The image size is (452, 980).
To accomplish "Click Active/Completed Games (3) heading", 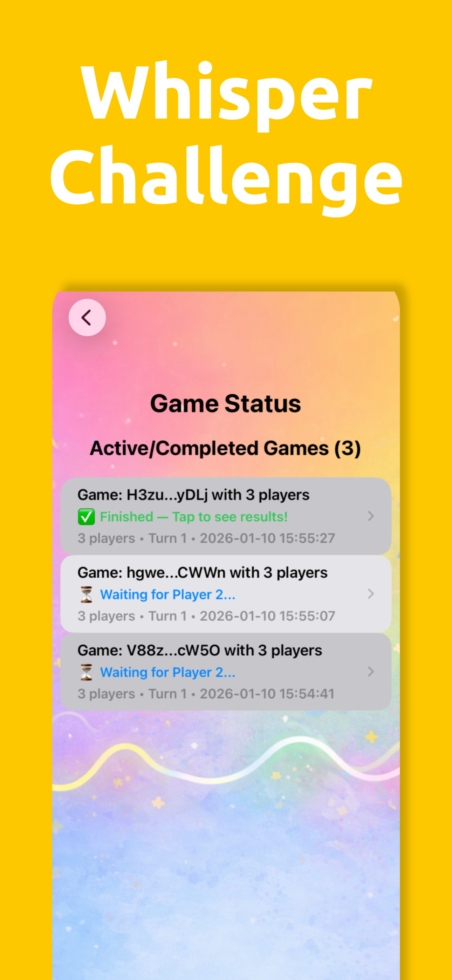I will point(226,449).
